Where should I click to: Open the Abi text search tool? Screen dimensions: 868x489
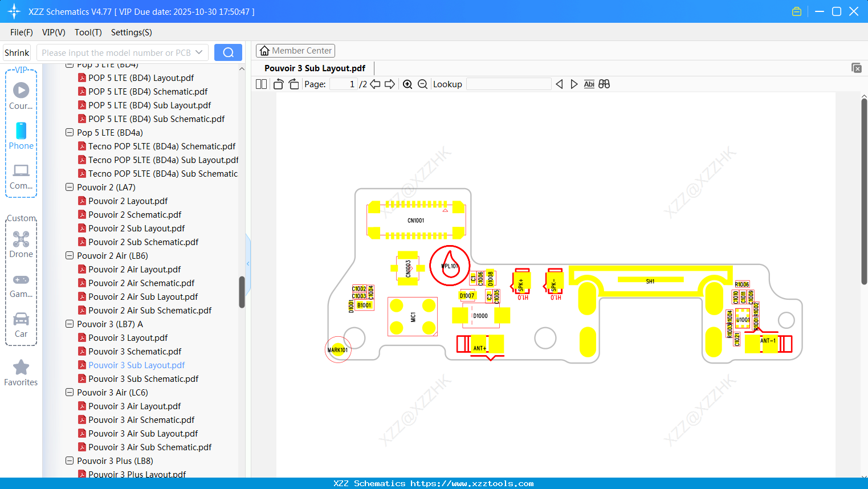[589, 84]
